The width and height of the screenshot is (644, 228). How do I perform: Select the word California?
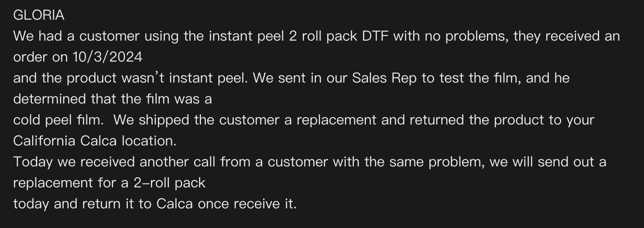click(x=45, y=141)
